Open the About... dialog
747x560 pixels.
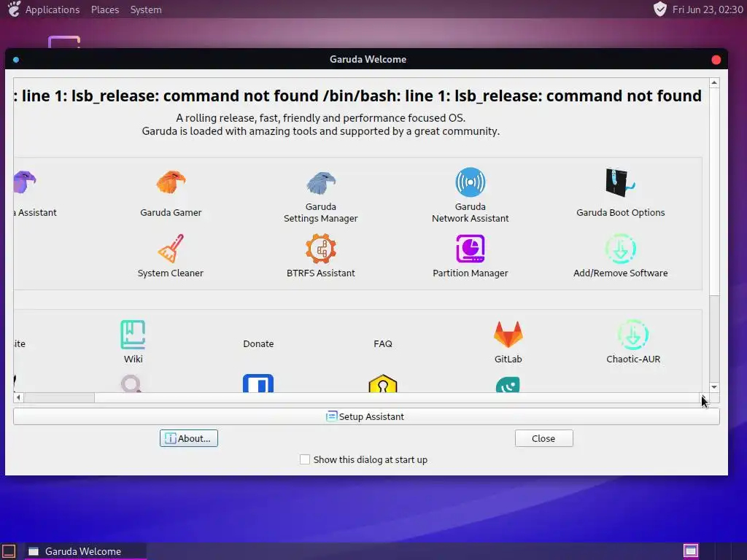pos(189,438)
